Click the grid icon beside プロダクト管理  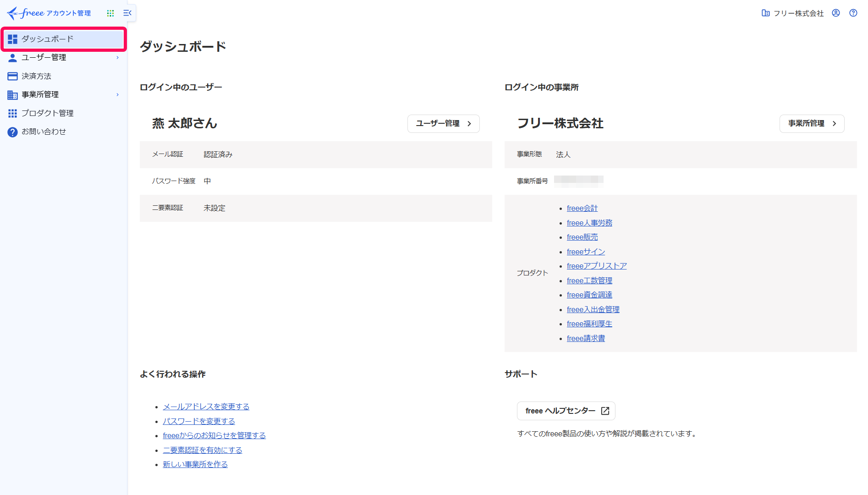pyautogui.click(x=12, y=113)
